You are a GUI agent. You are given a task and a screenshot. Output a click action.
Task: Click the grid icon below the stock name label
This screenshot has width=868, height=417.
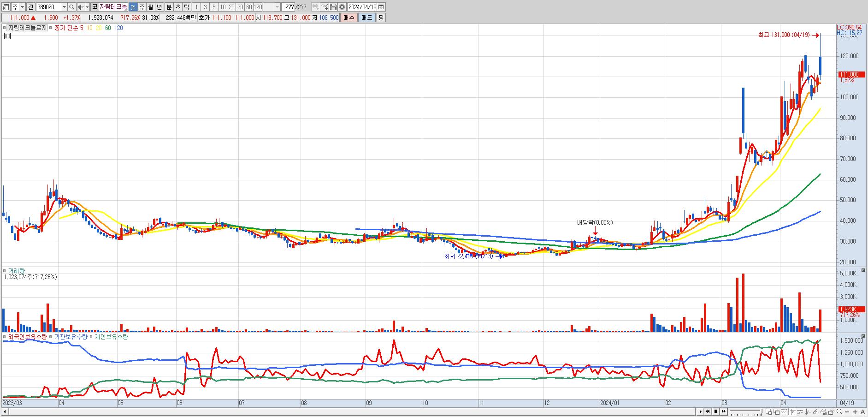coord(7,36)
